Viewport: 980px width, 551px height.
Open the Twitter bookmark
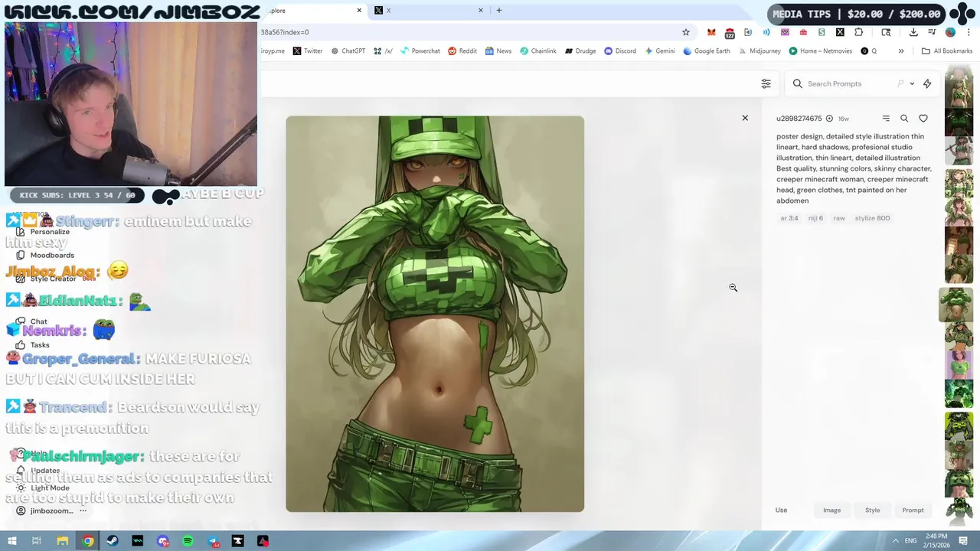pyautogui.click(x=308, y=51)
